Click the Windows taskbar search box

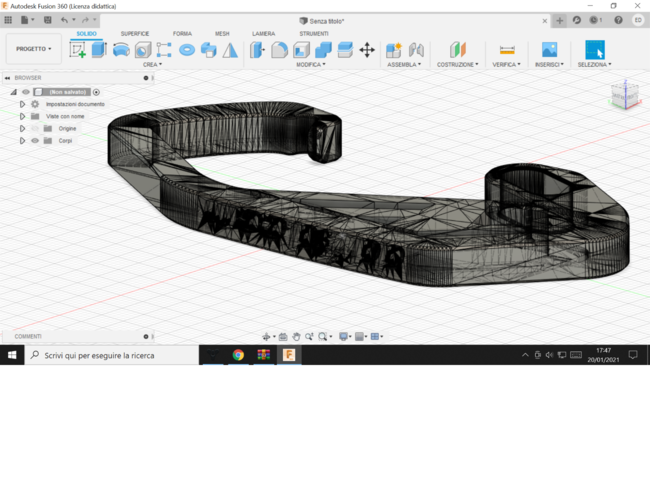click(x=110, y=355)
